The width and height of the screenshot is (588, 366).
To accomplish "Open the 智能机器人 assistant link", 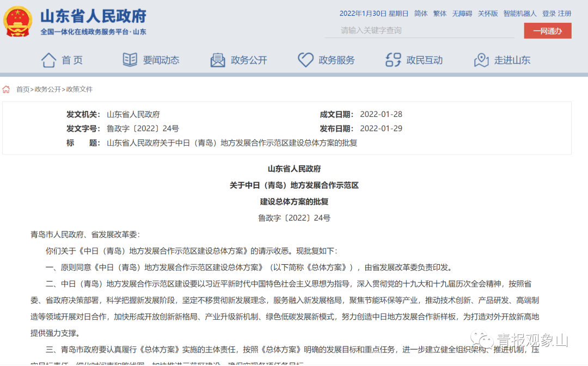I will coord(519,14).
